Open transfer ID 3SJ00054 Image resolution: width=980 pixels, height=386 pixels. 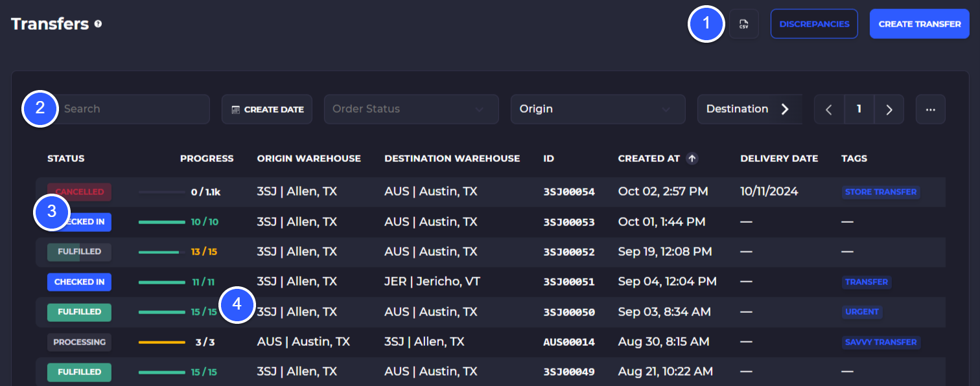[x=569, y=192]
